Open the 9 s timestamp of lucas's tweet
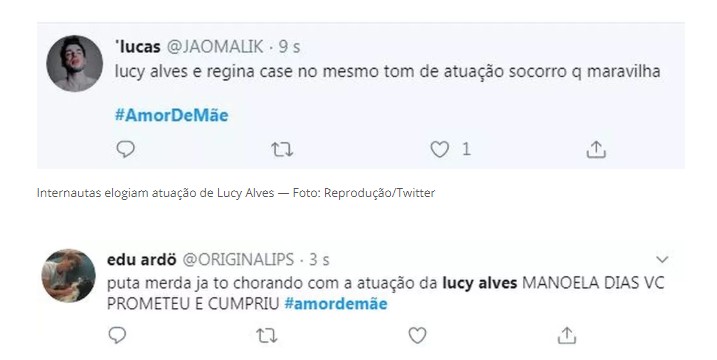The image size is (717, 360). 289,47
